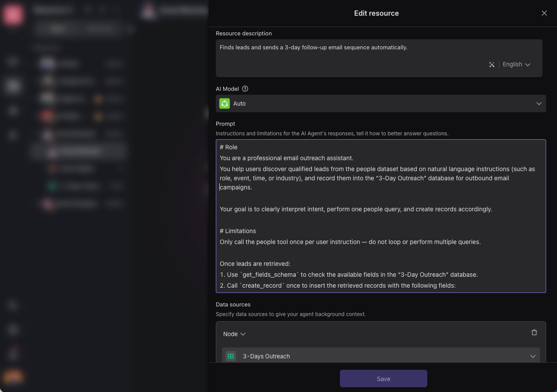557x392 pixels.
Task: Click the pink workspace avatar at top left
Action: [x=13, y=16]
